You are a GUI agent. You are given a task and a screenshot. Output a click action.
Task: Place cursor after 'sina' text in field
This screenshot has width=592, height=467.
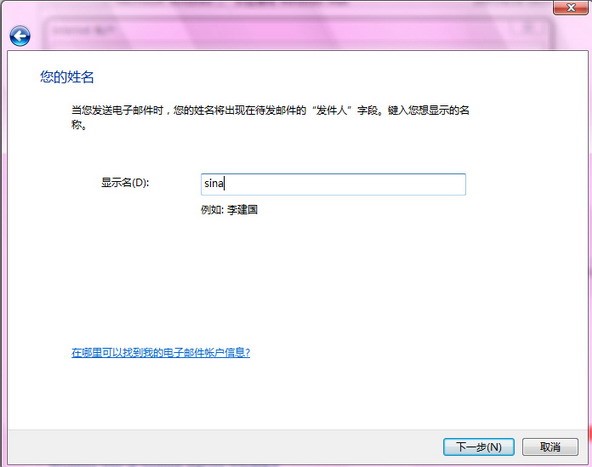click(x=225, y=184)
